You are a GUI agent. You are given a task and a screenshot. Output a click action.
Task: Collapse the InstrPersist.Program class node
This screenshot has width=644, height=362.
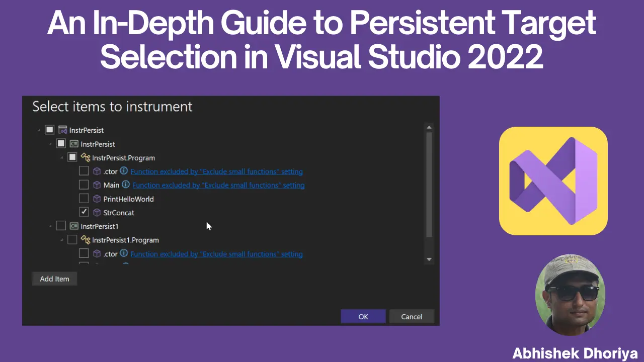[x=62, y=158]
